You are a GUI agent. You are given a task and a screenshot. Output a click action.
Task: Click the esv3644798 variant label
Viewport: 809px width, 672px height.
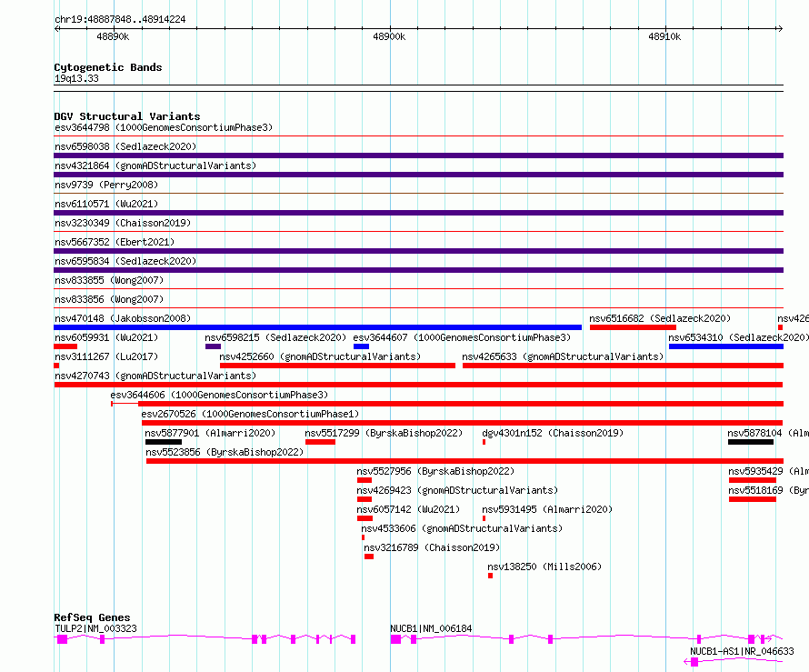(x=164, y=127)
